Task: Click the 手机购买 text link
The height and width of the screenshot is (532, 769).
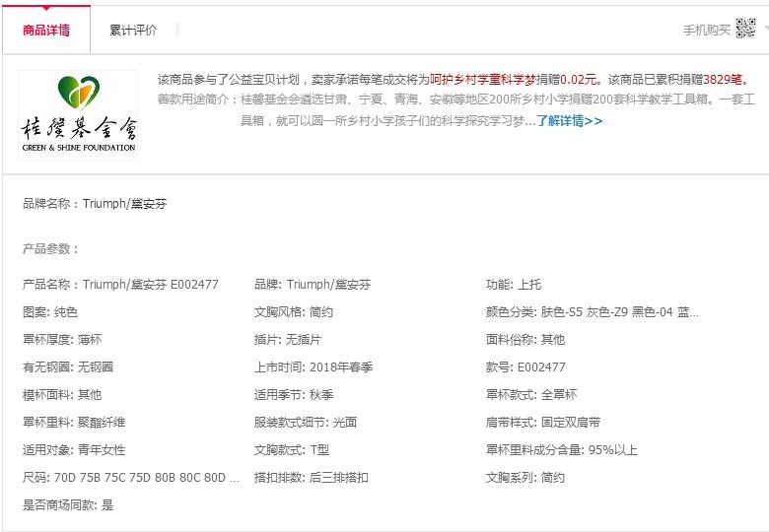Action: 707,30
